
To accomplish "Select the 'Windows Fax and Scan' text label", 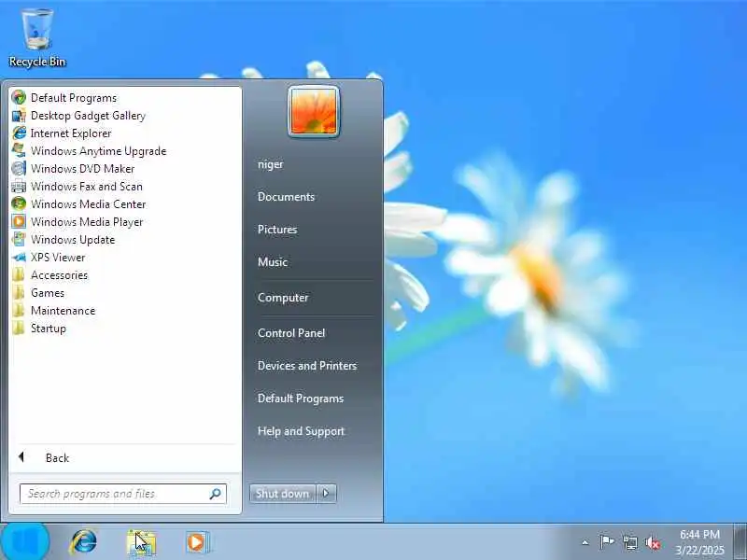I will (x=87, y=186).
